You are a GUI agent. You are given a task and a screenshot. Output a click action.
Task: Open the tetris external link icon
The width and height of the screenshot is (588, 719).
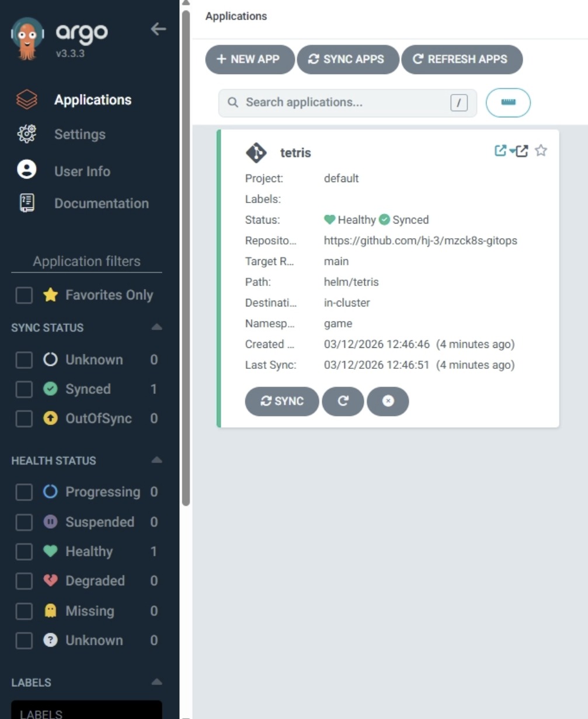click(x=522, y=151)
